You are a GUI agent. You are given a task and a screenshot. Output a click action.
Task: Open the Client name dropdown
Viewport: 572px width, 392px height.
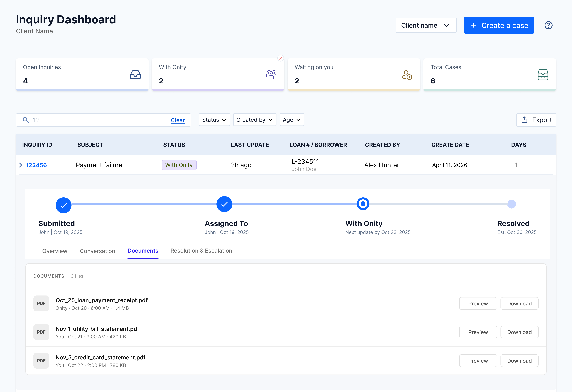[426, 25]
